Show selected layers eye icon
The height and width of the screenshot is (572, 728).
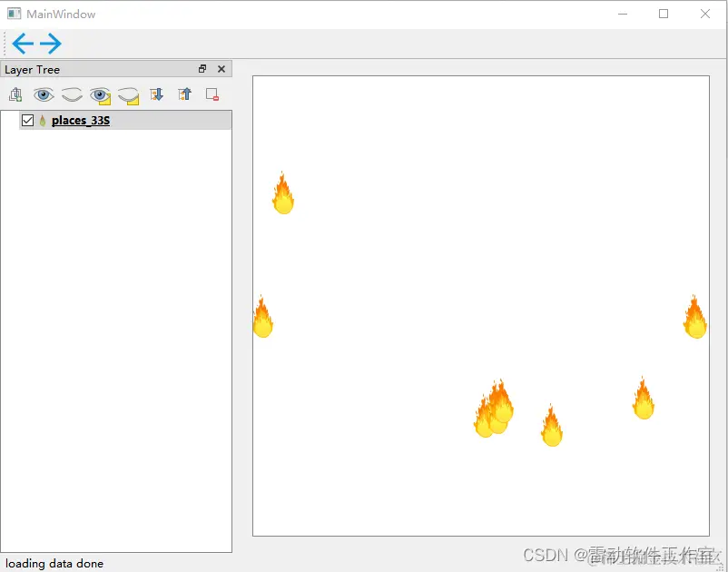tap(100, 95)
